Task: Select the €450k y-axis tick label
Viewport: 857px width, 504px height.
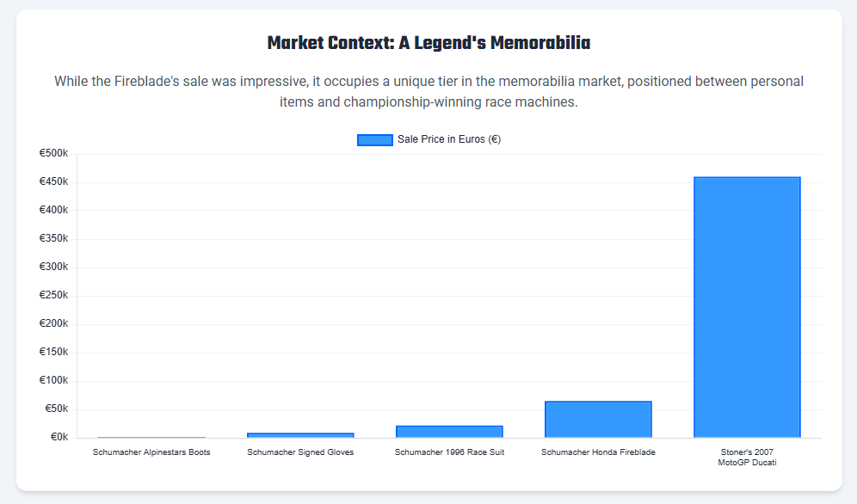Action: click(53, 182)
